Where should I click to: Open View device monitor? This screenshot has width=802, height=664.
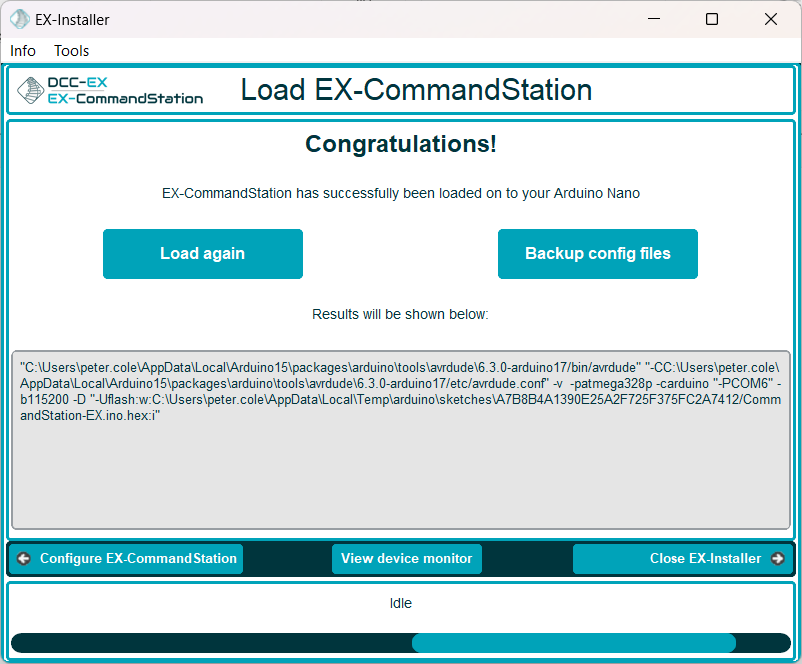coord(406,559)
